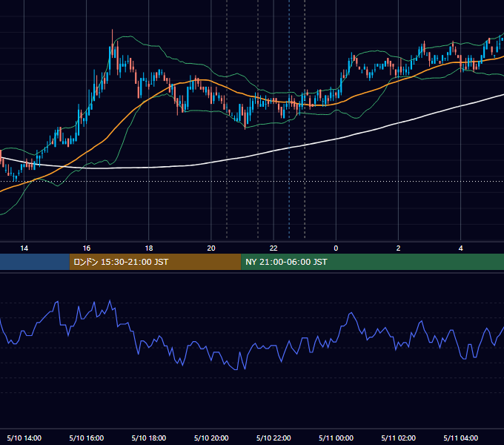Click hour label 20 on price chart axis
504x445 pixels.
[211, 248]
